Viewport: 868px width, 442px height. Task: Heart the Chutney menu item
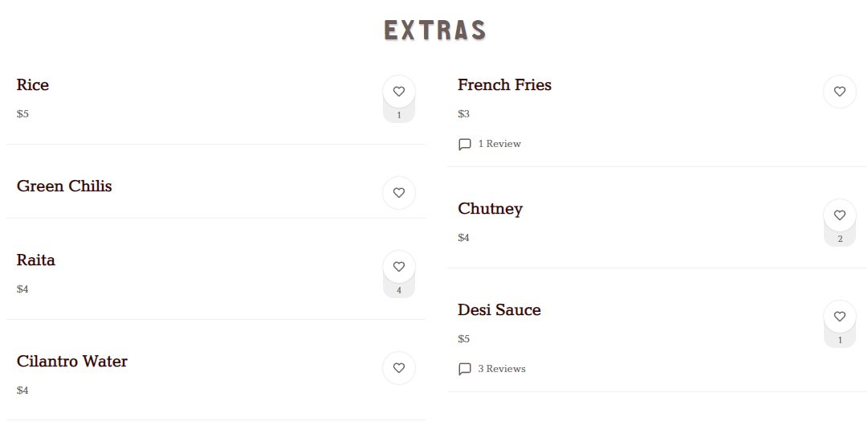(840, 215)
